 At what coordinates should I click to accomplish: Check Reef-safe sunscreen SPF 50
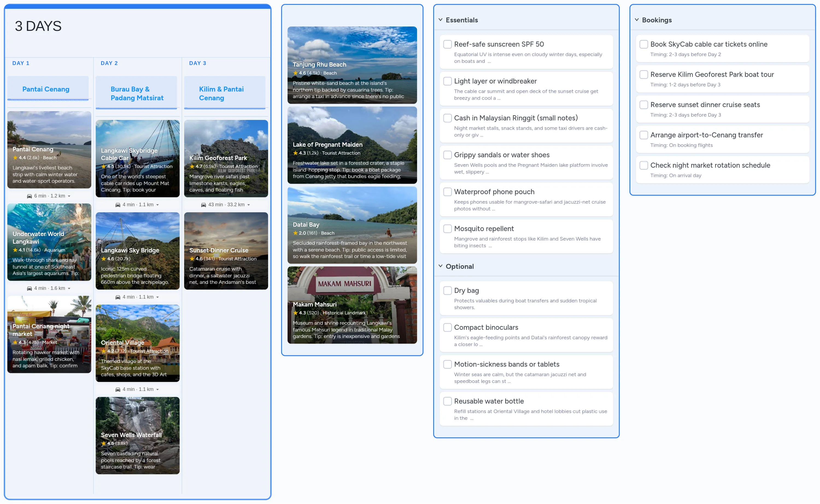(447, 44)
